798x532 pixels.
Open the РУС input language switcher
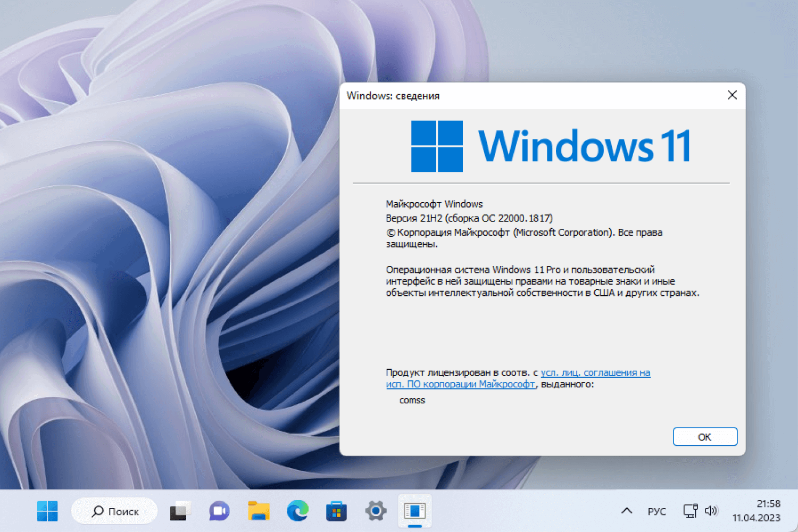(x=658, y=511)
